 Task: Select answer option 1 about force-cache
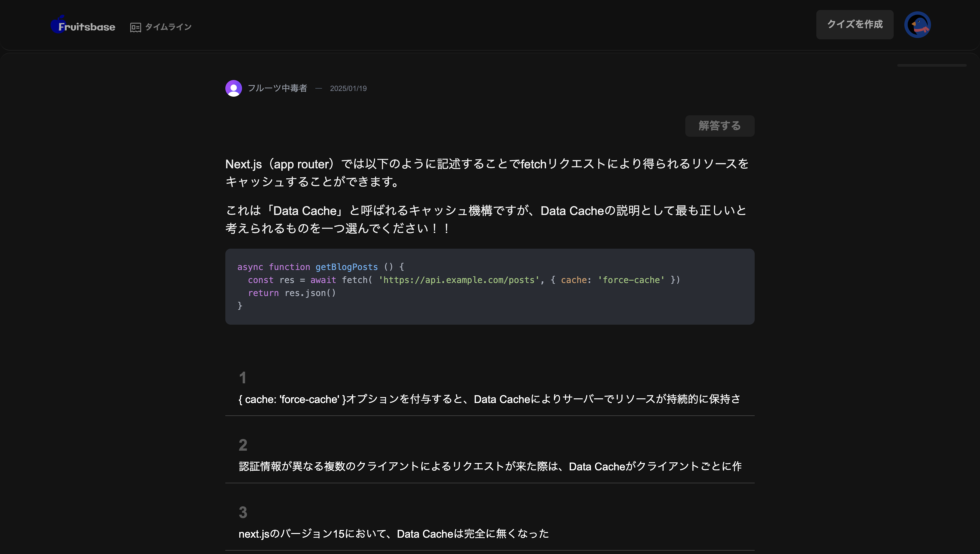click(489, 399)
